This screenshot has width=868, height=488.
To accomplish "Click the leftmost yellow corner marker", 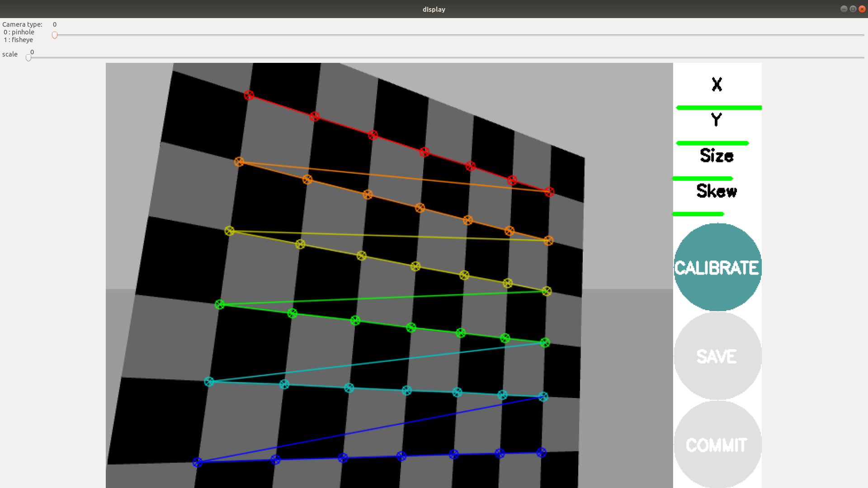I will (x=229, y=231).
